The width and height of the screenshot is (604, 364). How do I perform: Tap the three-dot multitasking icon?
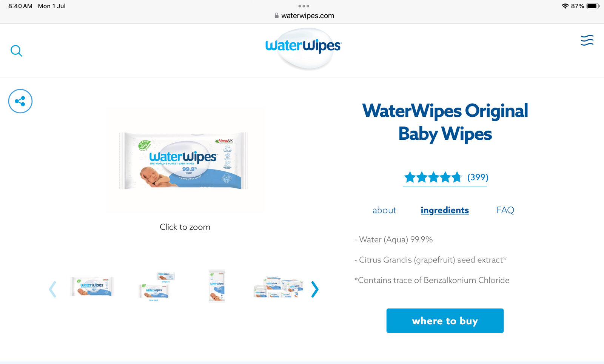pyautogui.click(x=304, y=6)
